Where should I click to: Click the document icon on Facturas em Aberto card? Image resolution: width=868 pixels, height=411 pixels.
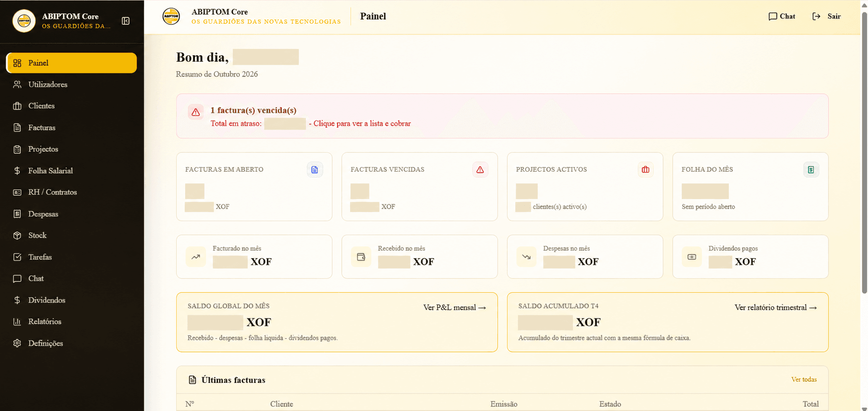click(315, 170)
